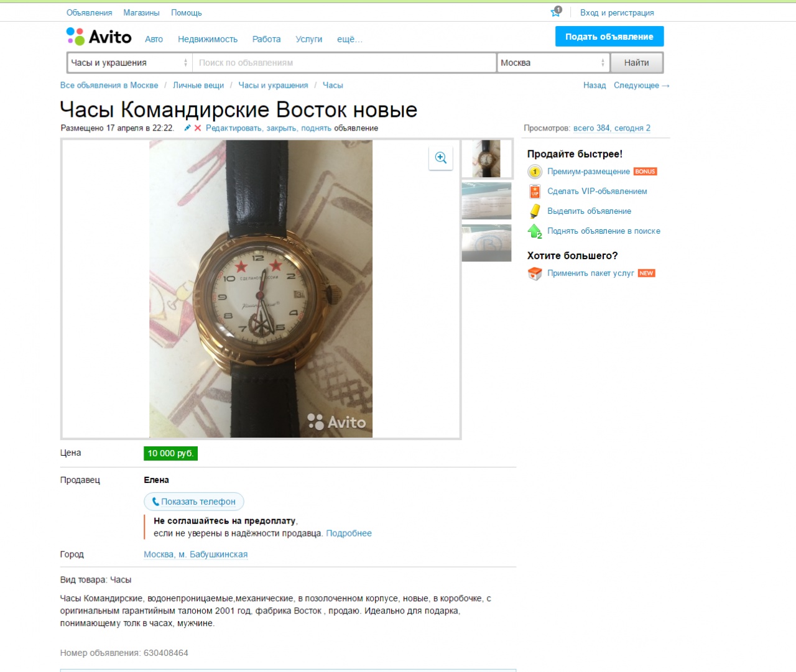Click the green 10 000 руб. price tag

[x=170, y=453]
